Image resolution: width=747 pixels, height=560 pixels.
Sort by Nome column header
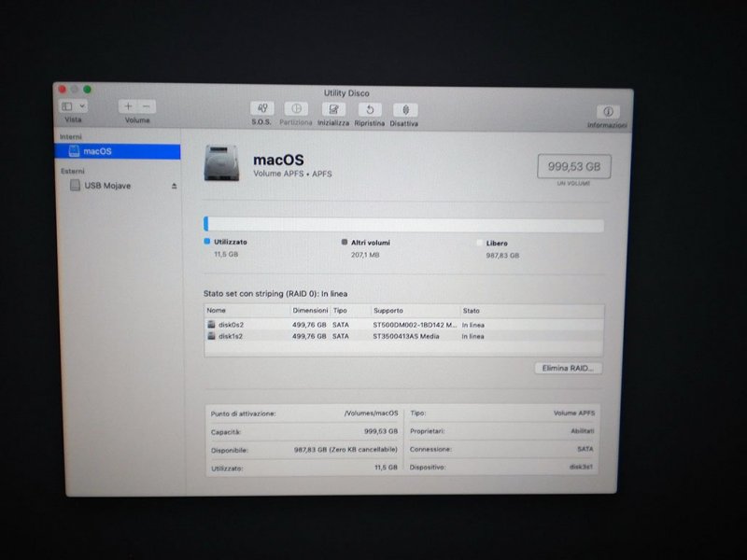[217, 310]
